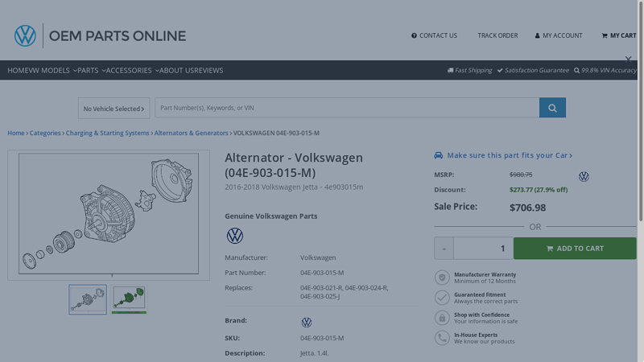
Task: Open the Contact Us link
Action: (x=434, y=35)
